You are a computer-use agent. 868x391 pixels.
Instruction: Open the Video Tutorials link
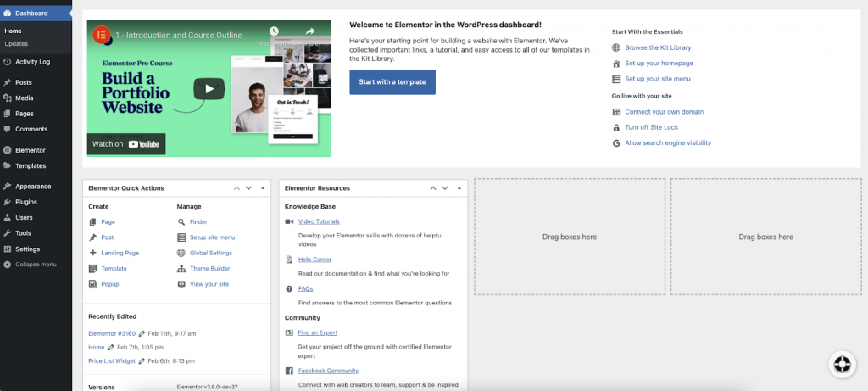pyautogui.click(x=318, y=221)
